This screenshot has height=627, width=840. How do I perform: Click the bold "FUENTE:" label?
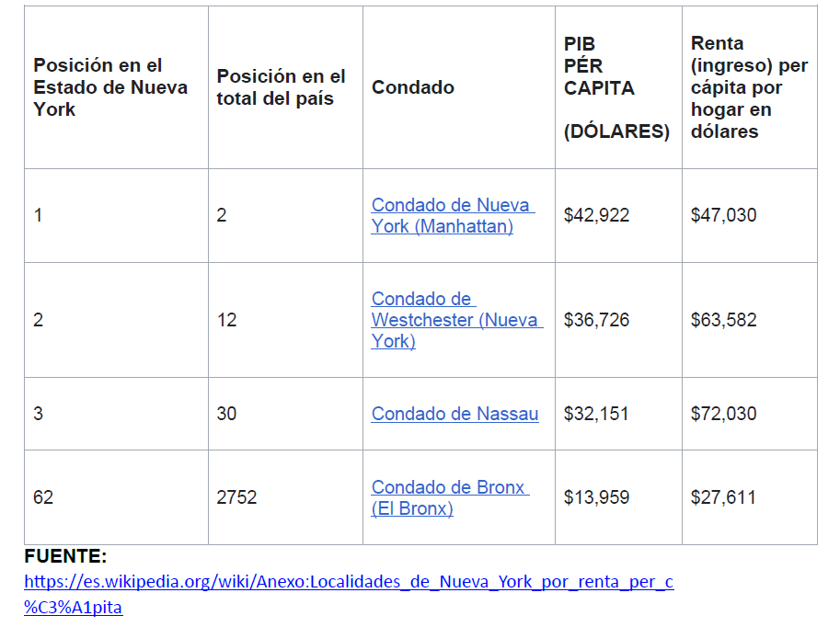65,556
